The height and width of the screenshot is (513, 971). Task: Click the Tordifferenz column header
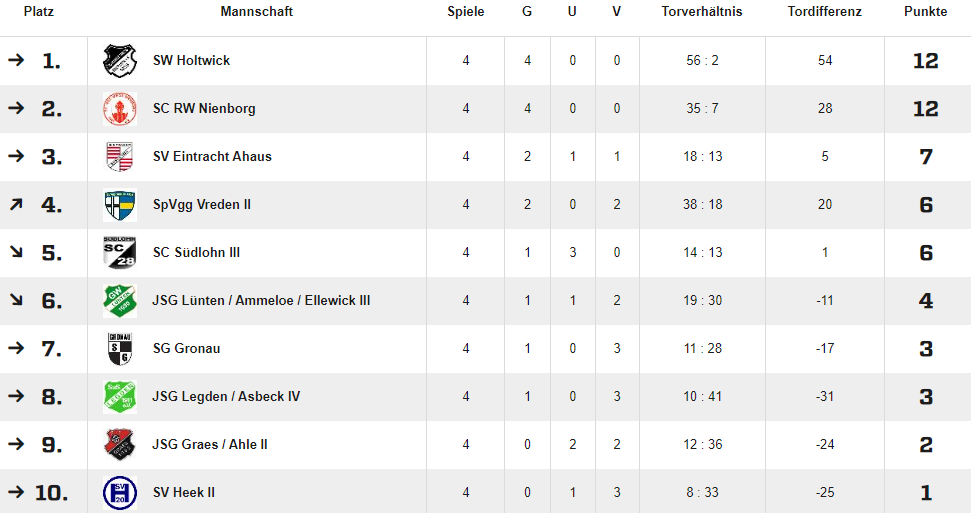(824, 12)
